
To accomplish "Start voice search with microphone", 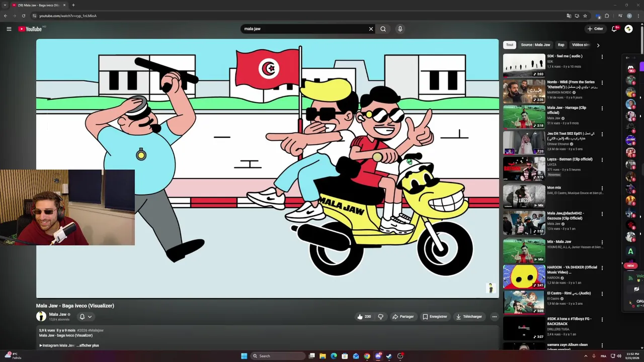I will coord(400,29).
